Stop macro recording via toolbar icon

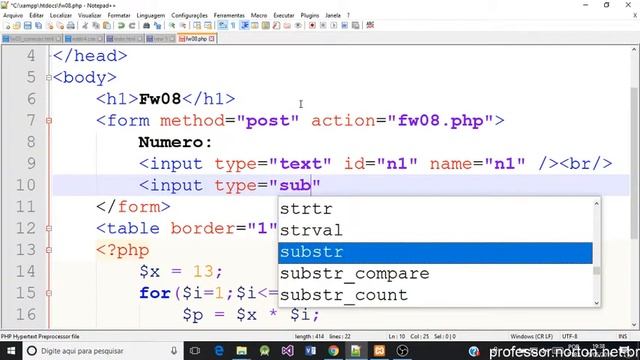pyautogui.click(x=323, y=25)
